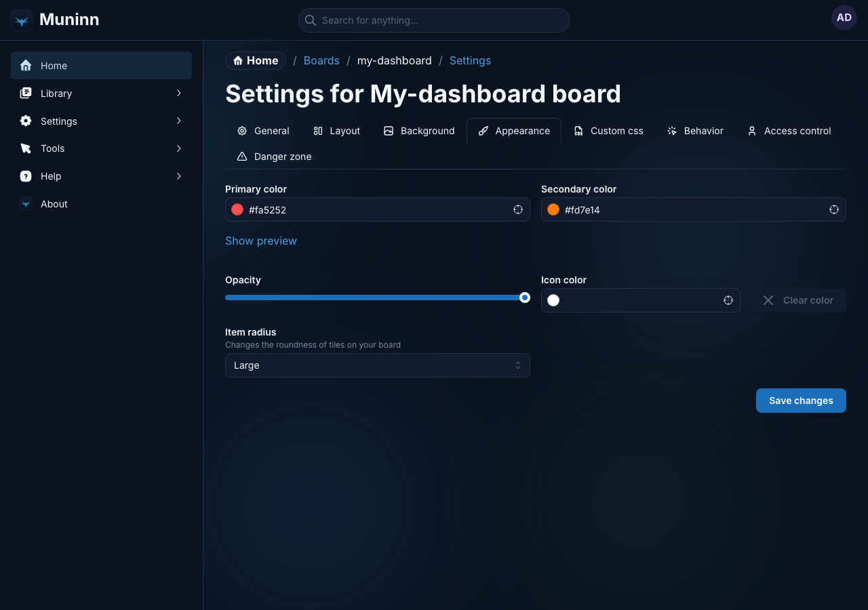Switch to the Background tab
The width and height of the screenshot is (868, 610).
419,131
